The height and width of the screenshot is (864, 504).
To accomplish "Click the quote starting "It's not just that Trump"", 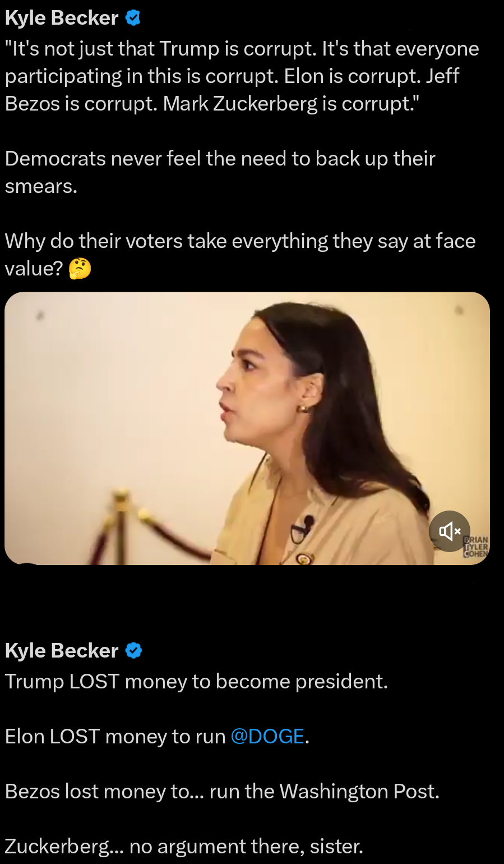I will point(242,76).
